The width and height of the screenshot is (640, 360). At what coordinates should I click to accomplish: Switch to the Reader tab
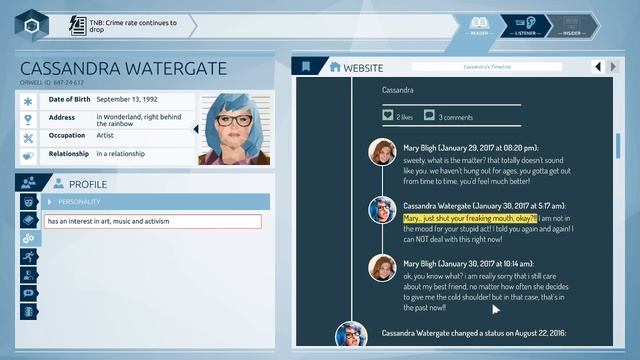coord(479,26)
